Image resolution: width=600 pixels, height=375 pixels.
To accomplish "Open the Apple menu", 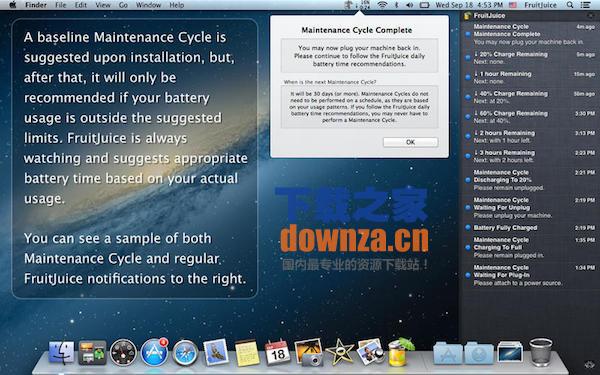I will tap(13, 5).
